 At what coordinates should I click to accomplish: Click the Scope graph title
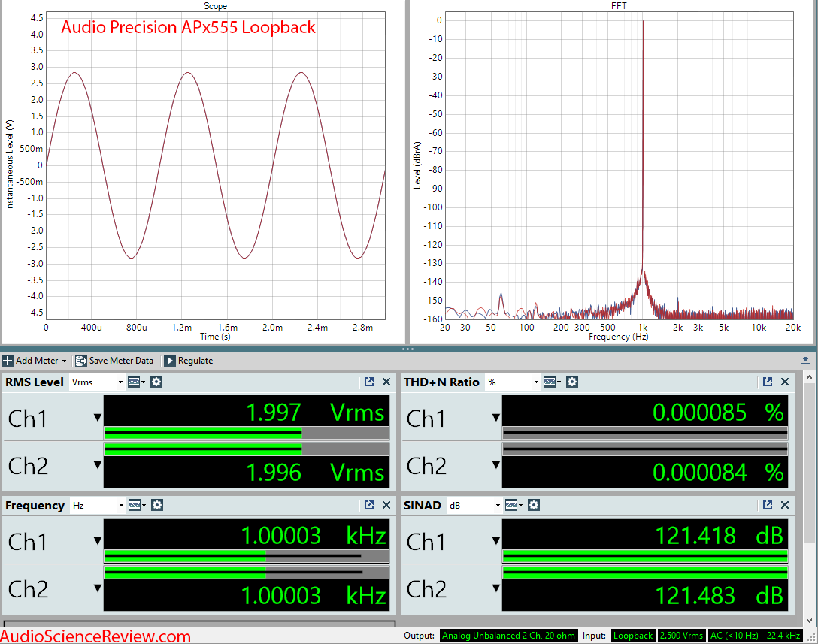pyautogui.click(x=215, y=6)
